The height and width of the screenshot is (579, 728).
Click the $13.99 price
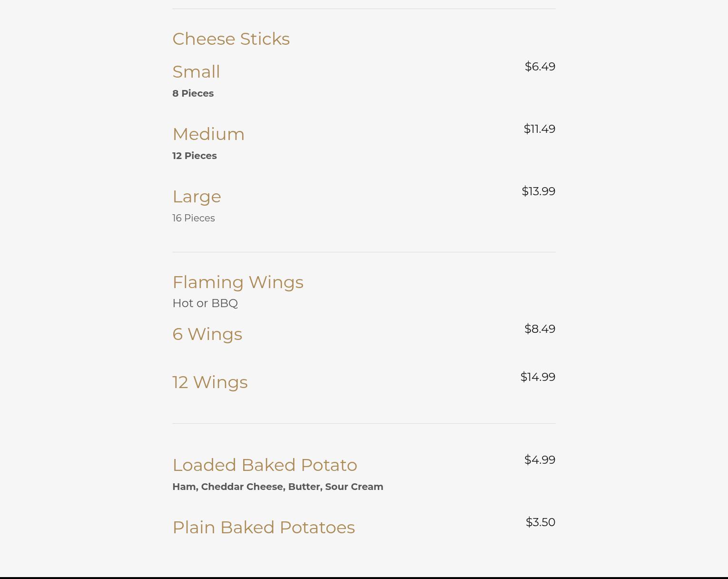coord(538,191)
